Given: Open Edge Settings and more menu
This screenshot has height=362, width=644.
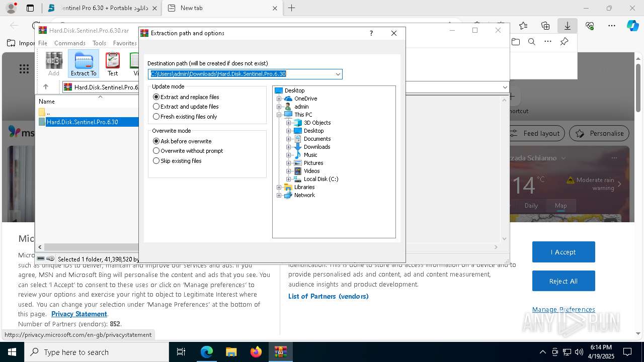Looking at the screenshot, I should [612, 26].
